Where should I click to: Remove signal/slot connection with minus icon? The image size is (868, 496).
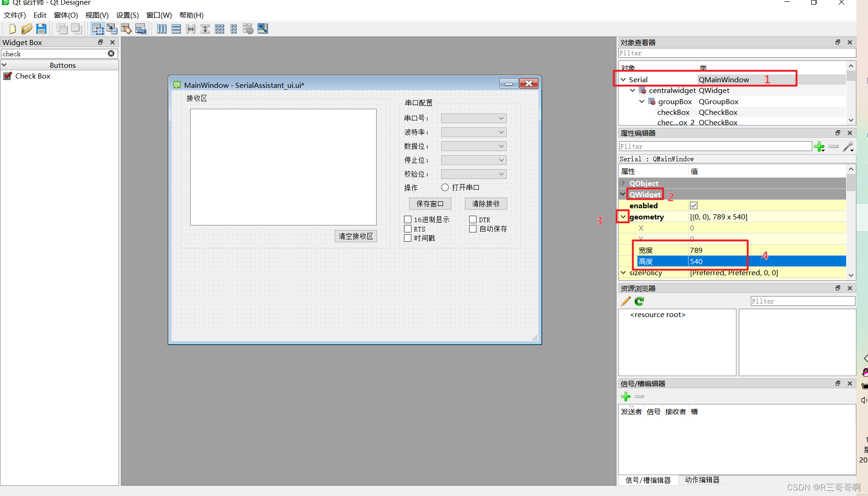pyautogui.click(x=639, y=397)
